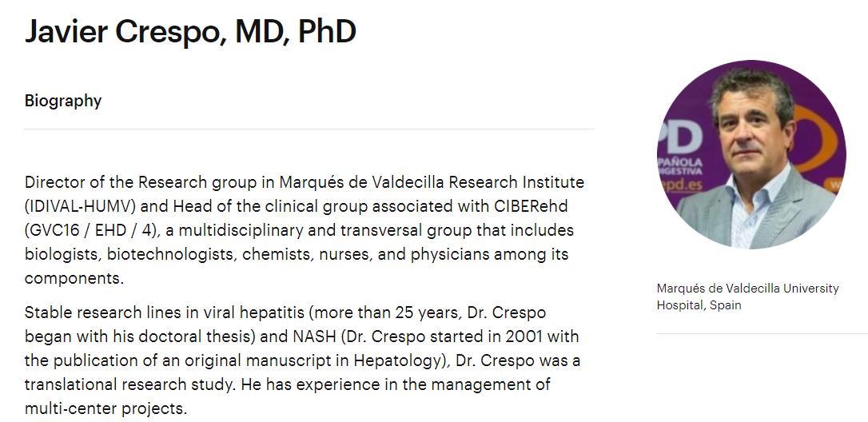Click the Javier Crespo profile photo

(751, 154)
